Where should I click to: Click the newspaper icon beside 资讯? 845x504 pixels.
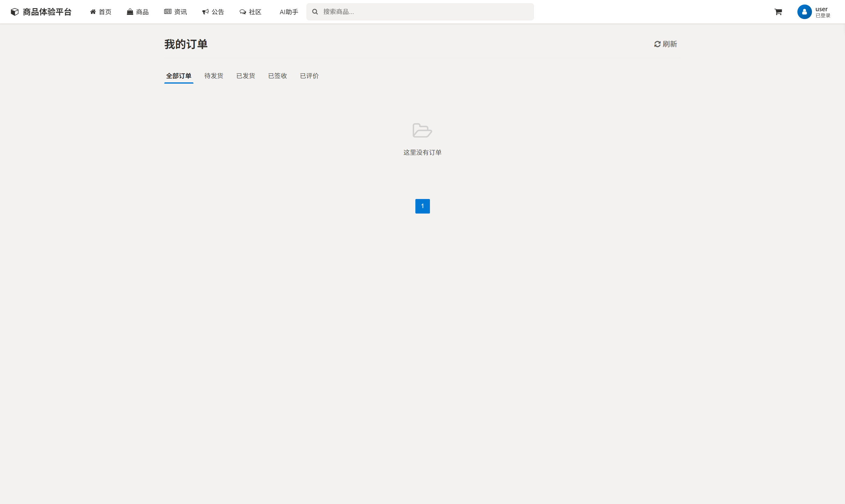(168, 12)
